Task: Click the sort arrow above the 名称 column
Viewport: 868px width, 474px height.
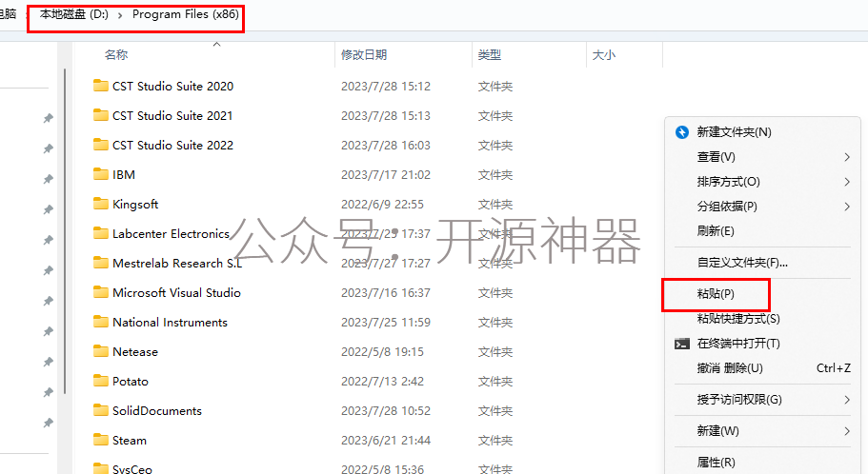Action: pyautogui.click(x=217, y=44)
